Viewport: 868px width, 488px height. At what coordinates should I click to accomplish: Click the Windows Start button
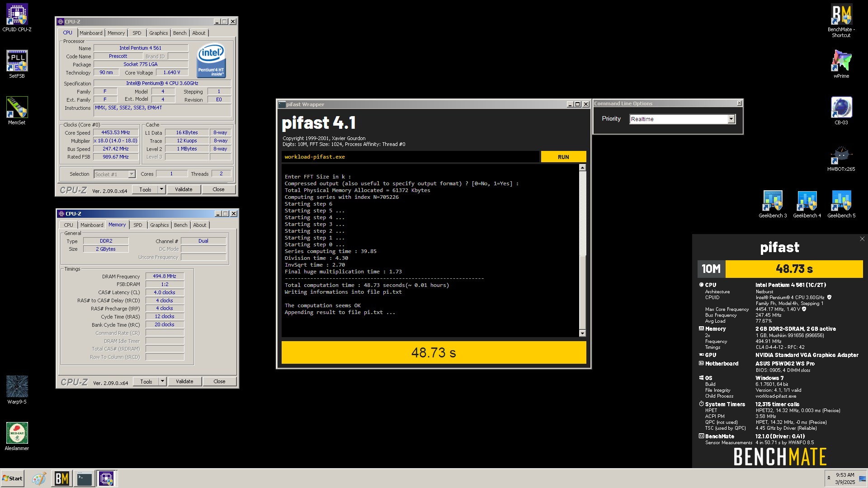12,479
